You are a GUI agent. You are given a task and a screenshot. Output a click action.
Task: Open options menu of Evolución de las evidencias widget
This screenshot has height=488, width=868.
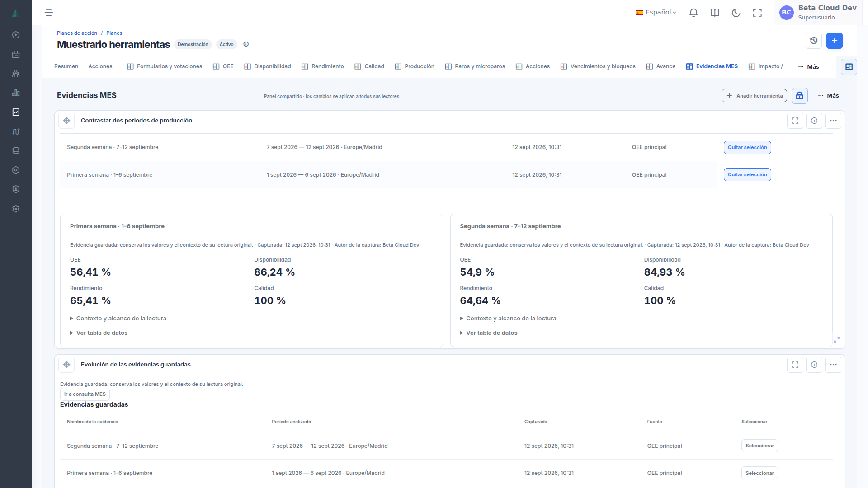point(833,365)
